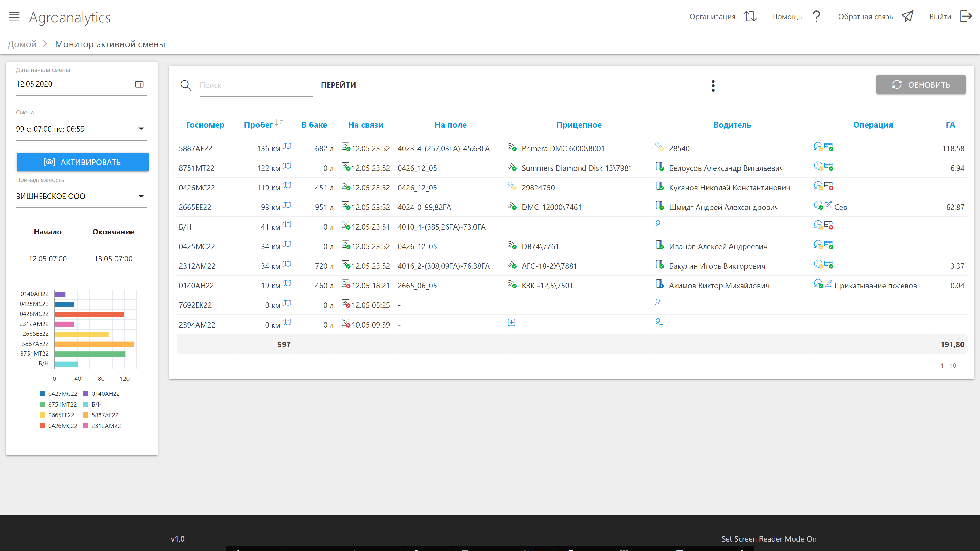Click the green 8751MT22 chart bar

(90, 354)
